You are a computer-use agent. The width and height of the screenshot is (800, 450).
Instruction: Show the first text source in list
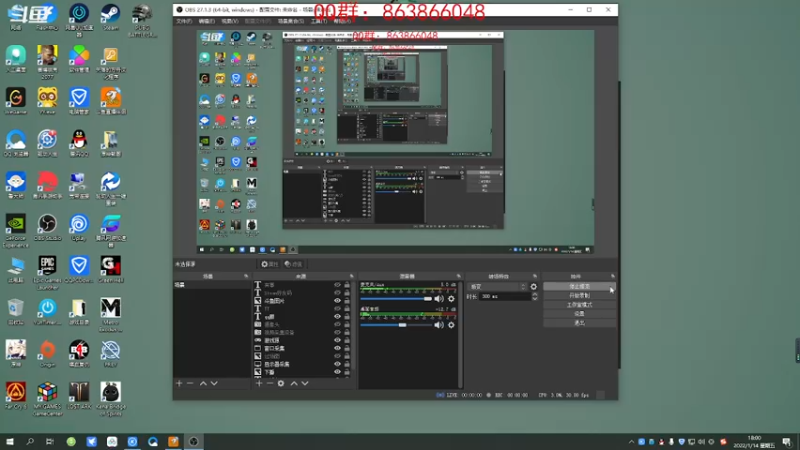tap(337, 285)
